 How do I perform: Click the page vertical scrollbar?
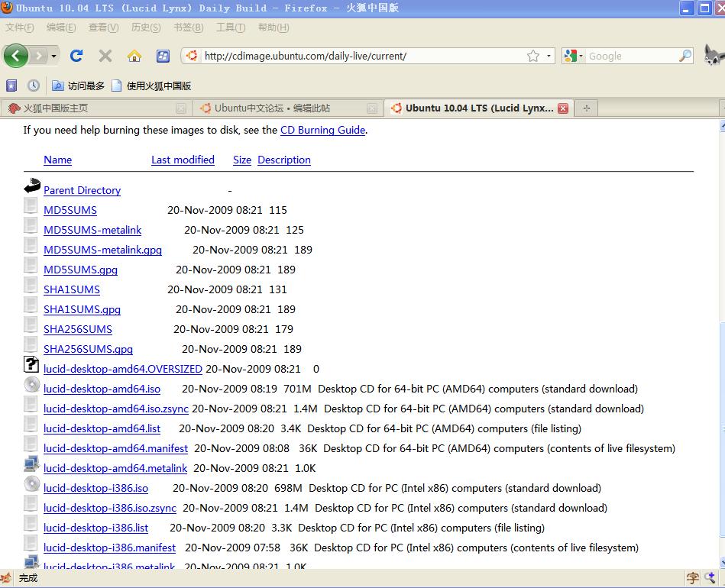point(722,344)
